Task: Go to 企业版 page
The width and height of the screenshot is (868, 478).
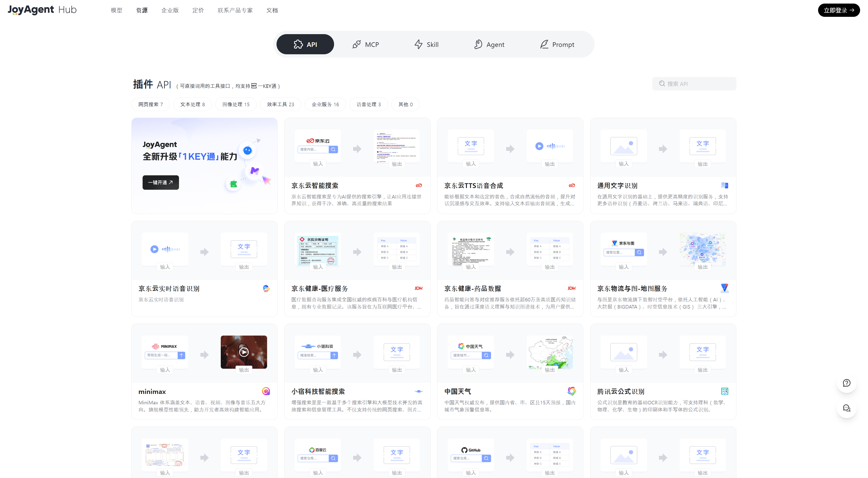Action: coord(170,10)
